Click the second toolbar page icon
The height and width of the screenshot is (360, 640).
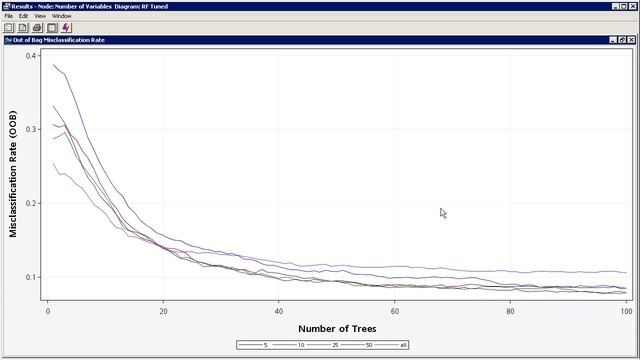pos(23,28)
